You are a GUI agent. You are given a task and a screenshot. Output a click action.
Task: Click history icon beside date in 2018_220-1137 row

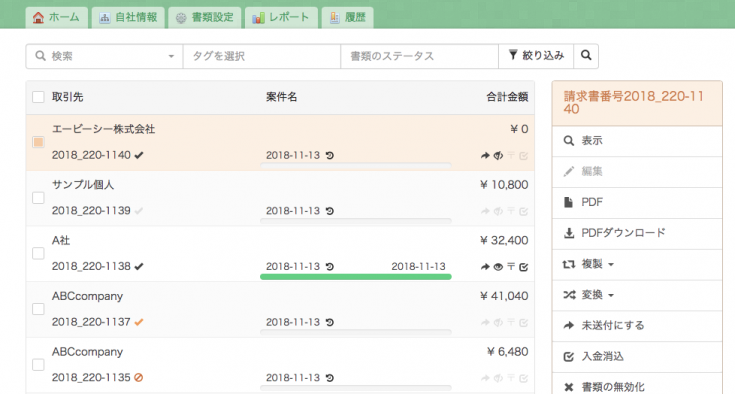coord(330,322)
